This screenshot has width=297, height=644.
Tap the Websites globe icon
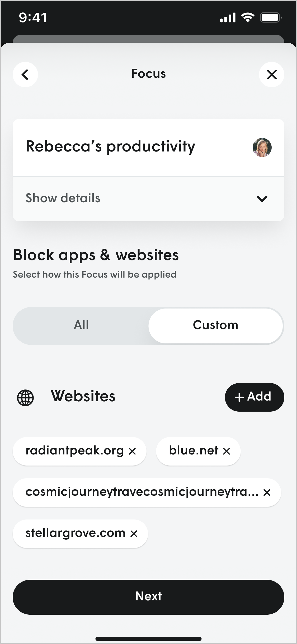coord(25,398)
